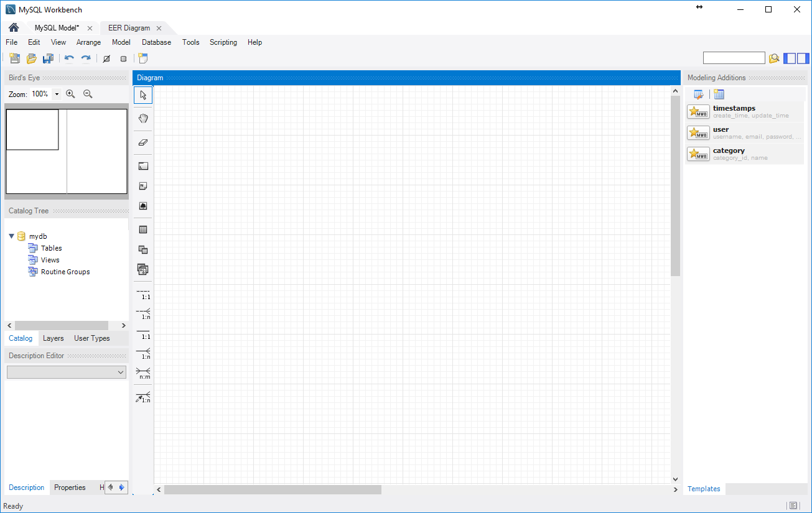Click the status bar output icon
Viewport: 812px width, 513px height.
(x=792, y=506)
